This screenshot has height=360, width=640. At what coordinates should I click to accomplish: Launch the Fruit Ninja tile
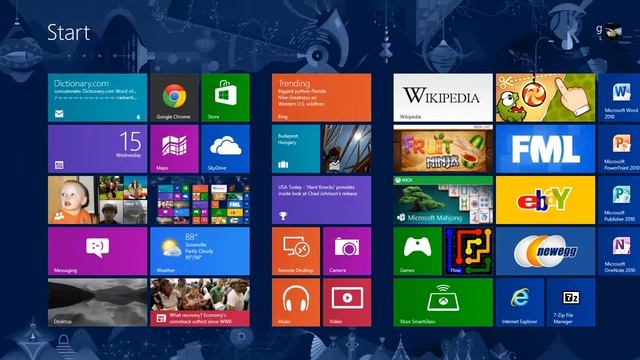coord(443,149)
